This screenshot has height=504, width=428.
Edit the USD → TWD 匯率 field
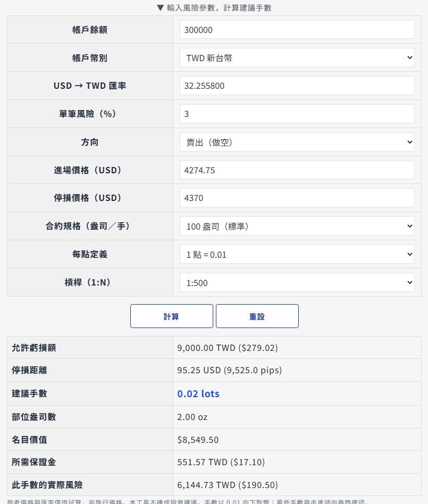(x=297, y=86)
